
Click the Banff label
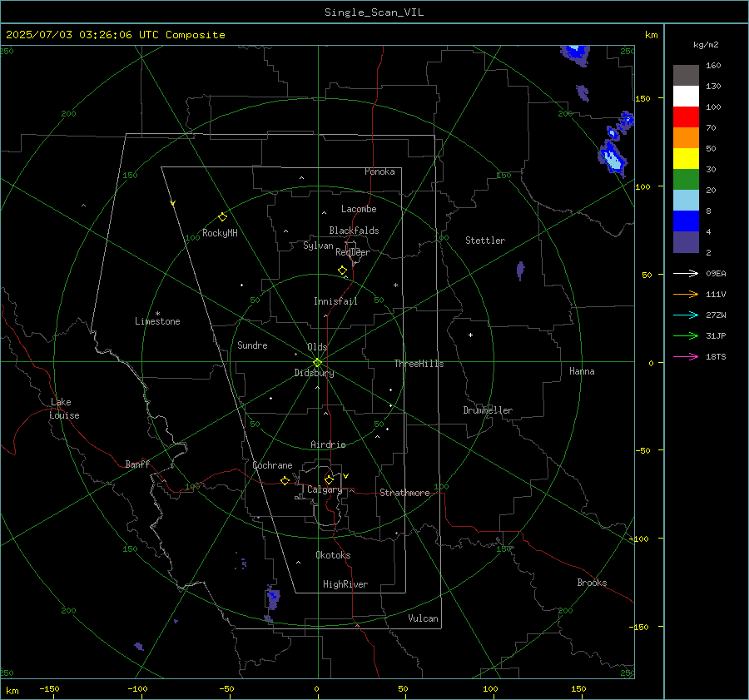(137, 464)
